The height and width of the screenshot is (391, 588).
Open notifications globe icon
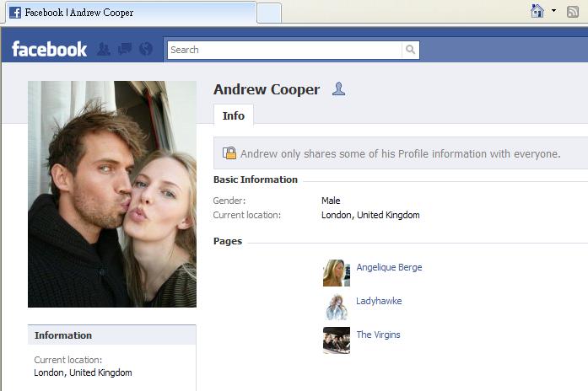(x=145, y=49)
